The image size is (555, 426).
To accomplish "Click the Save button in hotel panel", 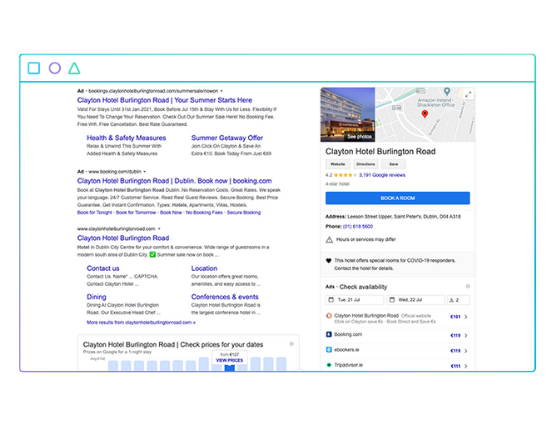I will tap(394, 164).
